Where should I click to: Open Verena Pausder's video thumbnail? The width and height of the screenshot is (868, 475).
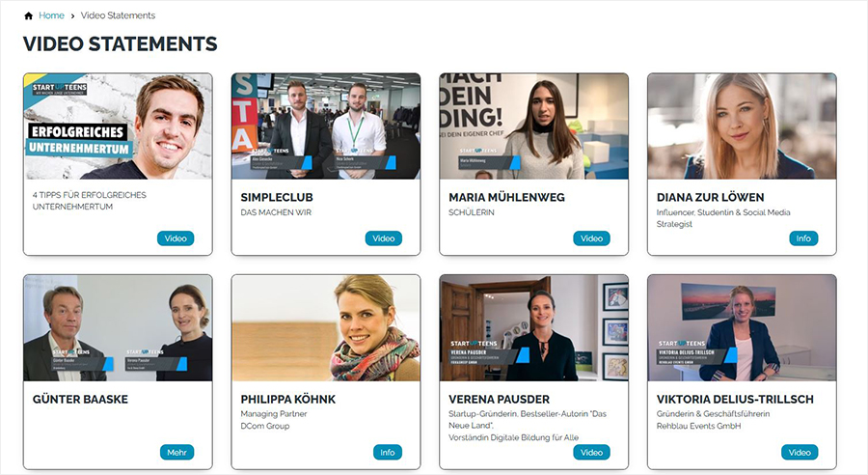(x=534, y=328)
